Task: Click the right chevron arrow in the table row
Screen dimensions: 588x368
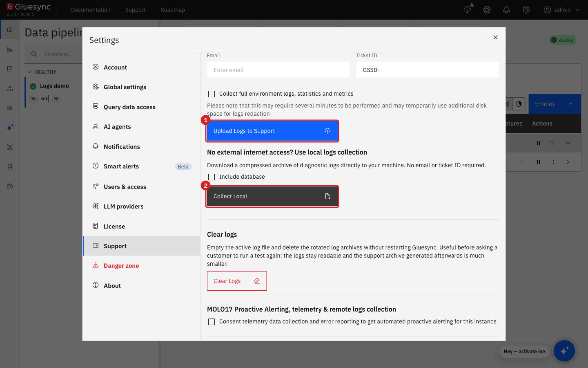Action: click(x=568, y=162)
